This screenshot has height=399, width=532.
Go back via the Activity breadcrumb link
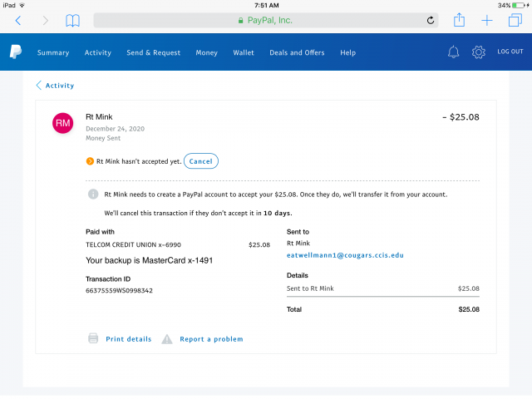point(56,86)
